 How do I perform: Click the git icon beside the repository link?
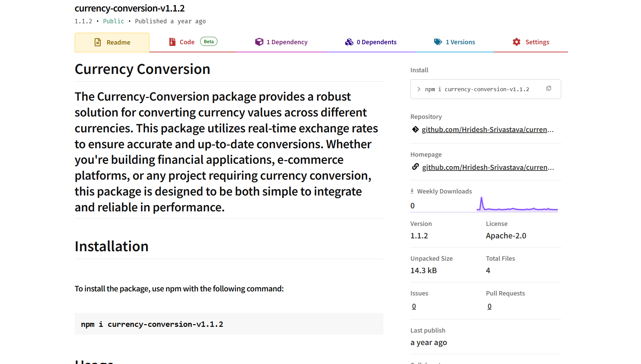[x=415, y=129]
